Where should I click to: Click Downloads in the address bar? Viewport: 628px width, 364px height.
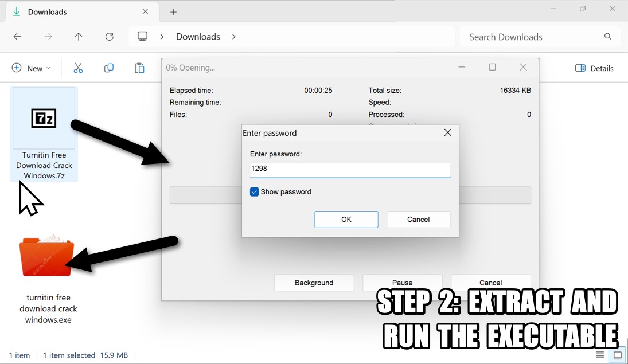(198, 37)
